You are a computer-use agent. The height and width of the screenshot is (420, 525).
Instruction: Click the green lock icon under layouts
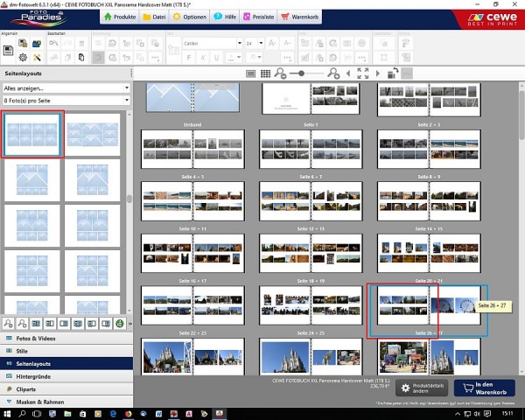point(120,324)
